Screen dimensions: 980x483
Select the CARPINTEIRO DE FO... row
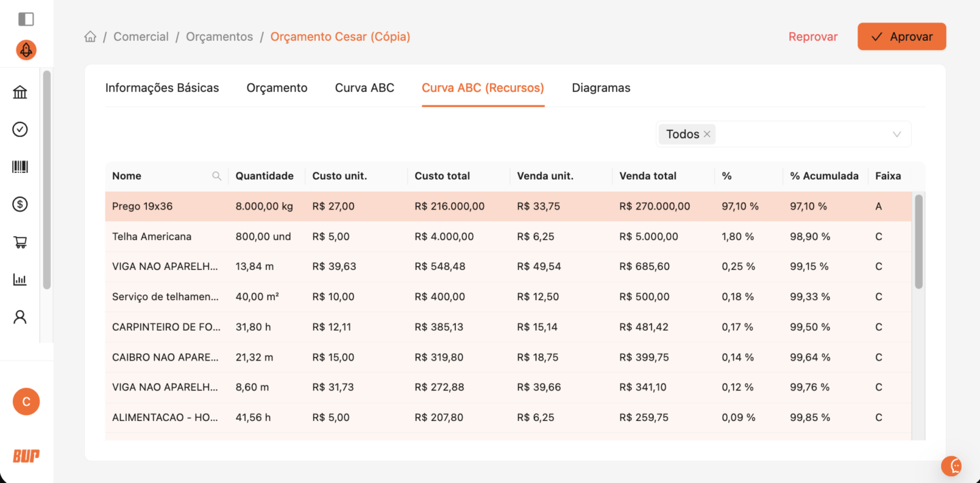coord(508,327)
